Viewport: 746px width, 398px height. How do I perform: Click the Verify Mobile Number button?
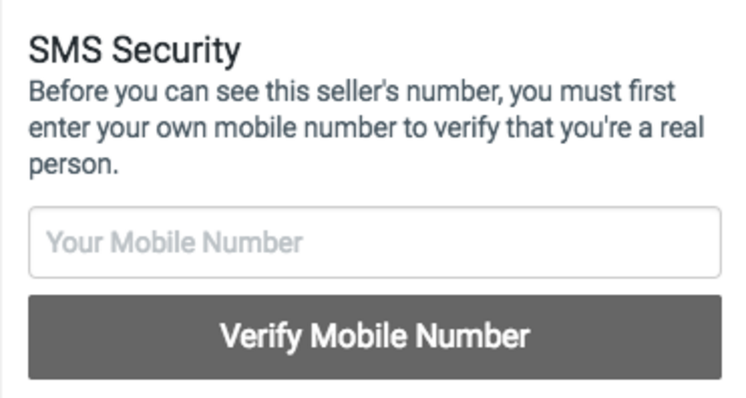(375, 337)
